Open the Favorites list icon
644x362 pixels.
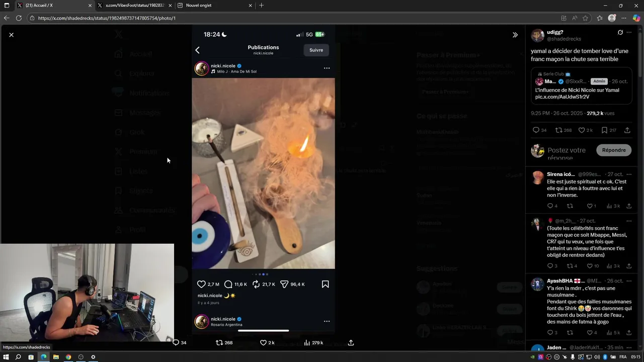600,18
